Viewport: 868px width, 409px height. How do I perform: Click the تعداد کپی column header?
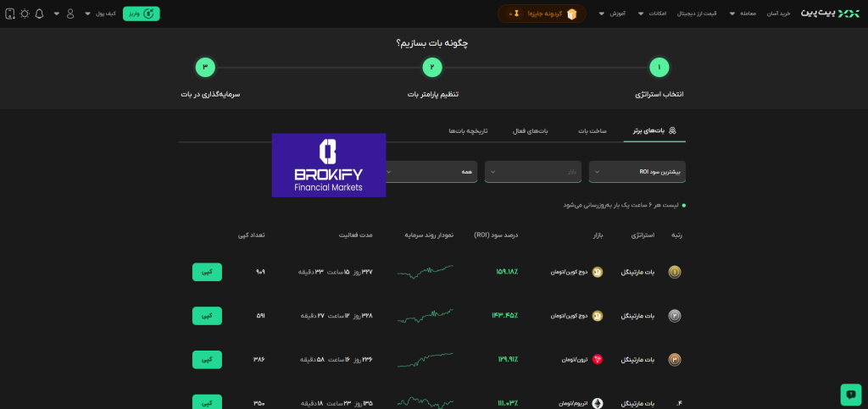251,235
